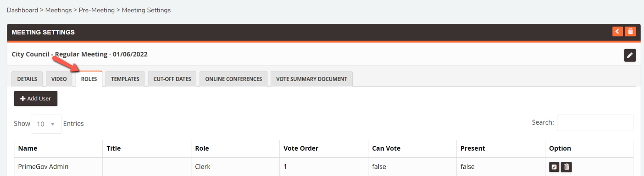Click the orange back arrow icon
This screenshot has height=176, width=644.
617,32
